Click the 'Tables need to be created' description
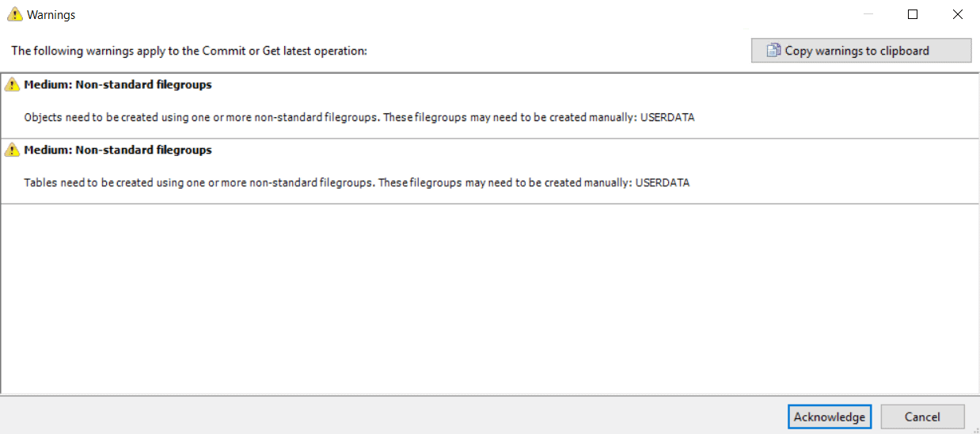The image size is (980, 434). pos(357,182)
